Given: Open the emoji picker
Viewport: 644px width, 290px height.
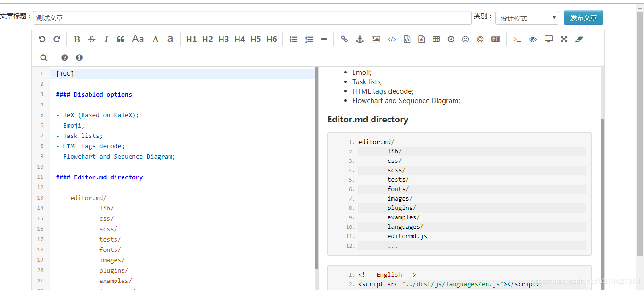Looking at the screenshot, I should click(466, 40).
